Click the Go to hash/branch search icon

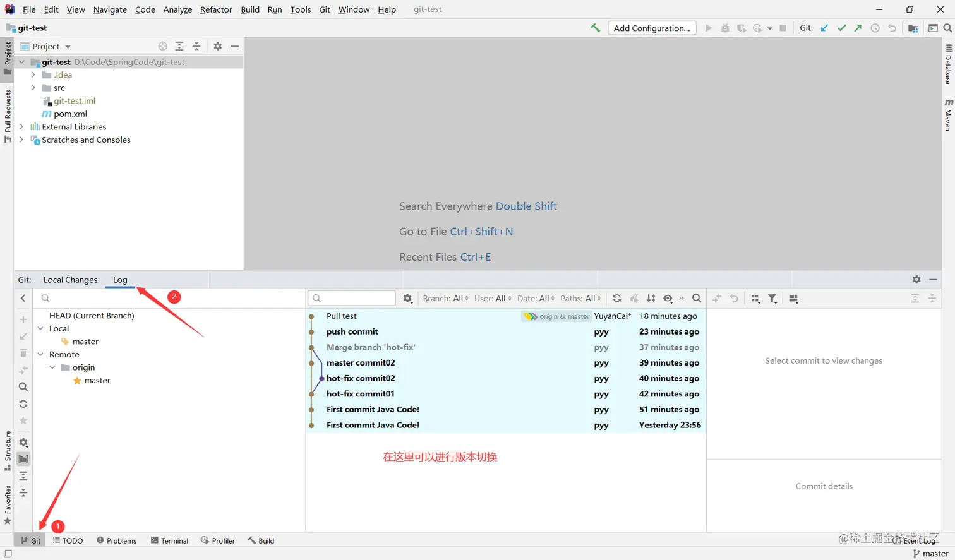click(x=697, y=298)
